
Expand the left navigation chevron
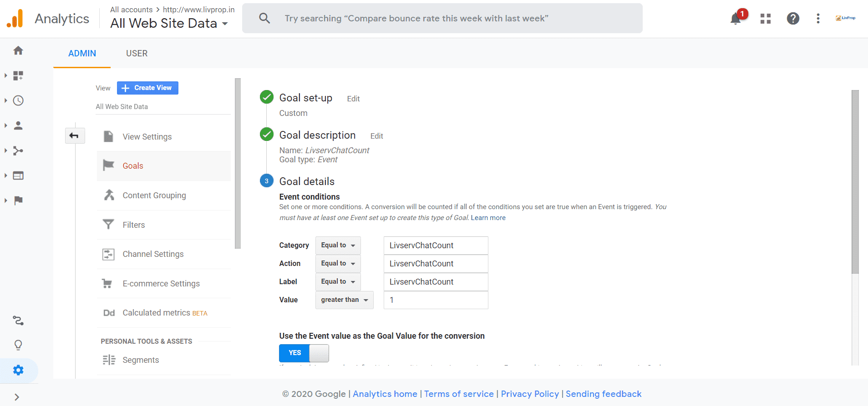pos(17,397)
